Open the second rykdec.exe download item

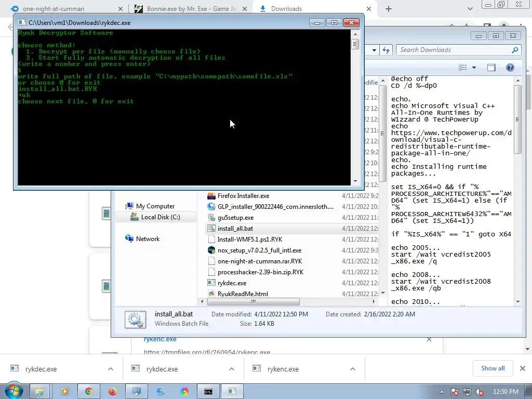coord(162,369)
